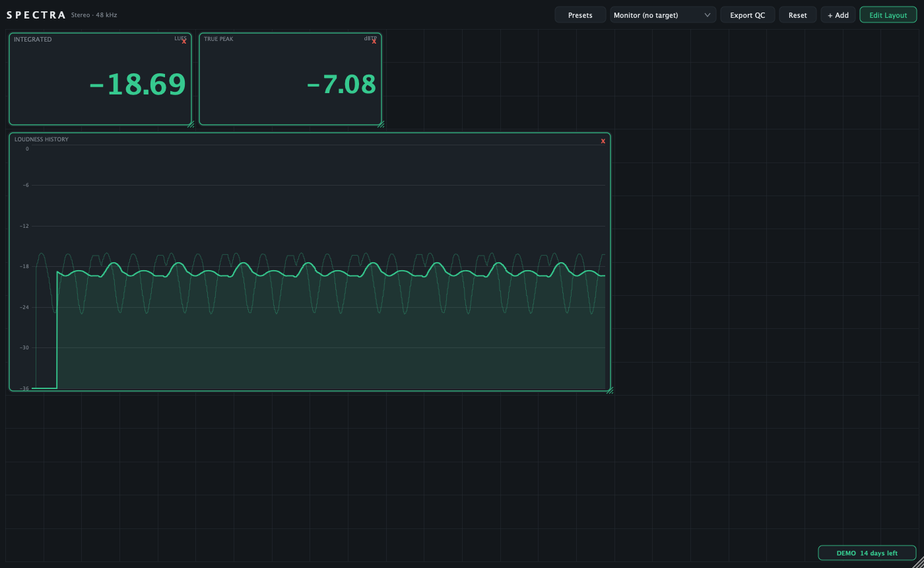The image size is (924, 568).
Task: Grab the resize handle of the Integrated widget
Action: tap(190, 124)
